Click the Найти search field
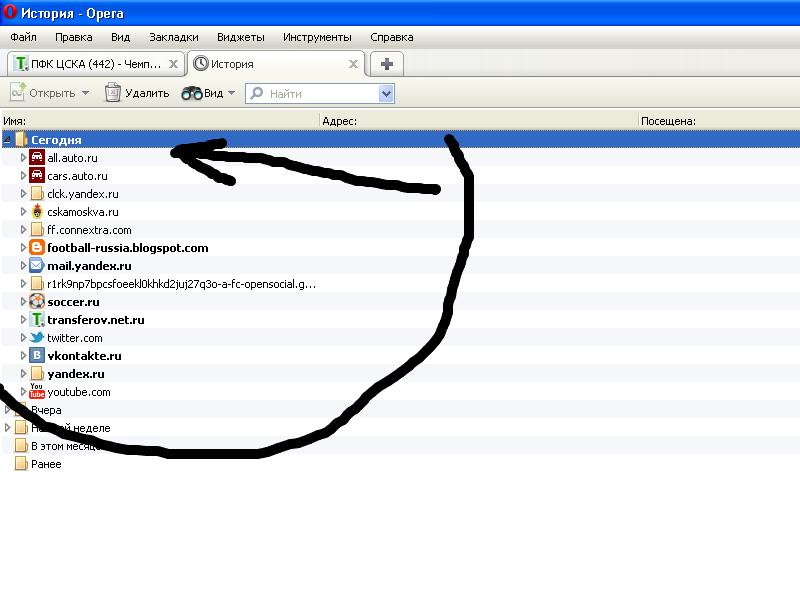 (x=321, y=93)
